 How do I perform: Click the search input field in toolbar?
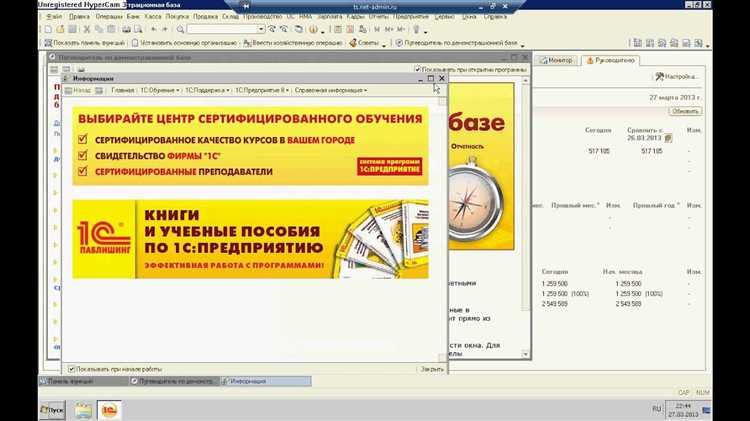point(222,29)
